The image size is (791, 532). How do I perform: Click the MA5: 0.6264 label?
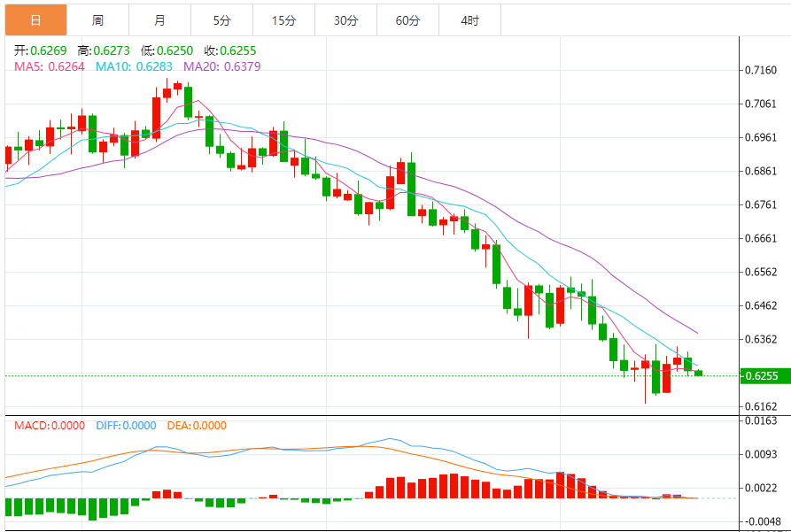(x=50, y=66)
